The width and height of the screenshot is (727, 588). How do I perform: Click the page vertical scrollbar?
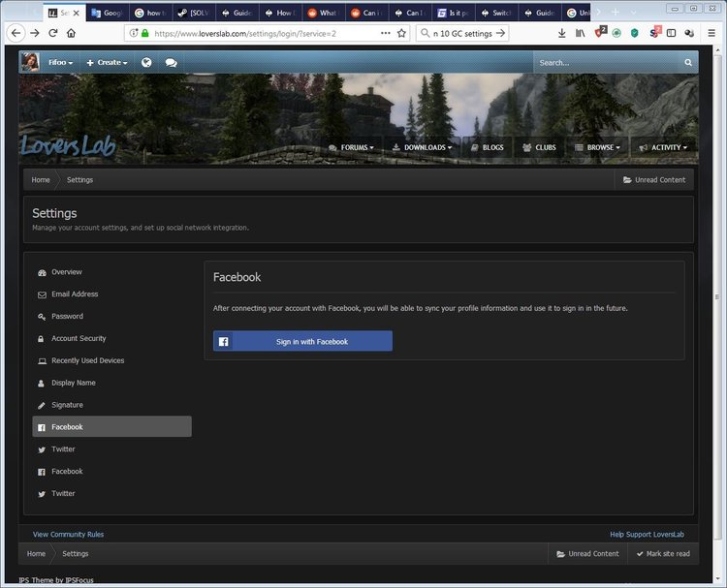pyautogui.click(x=716, y=296)
